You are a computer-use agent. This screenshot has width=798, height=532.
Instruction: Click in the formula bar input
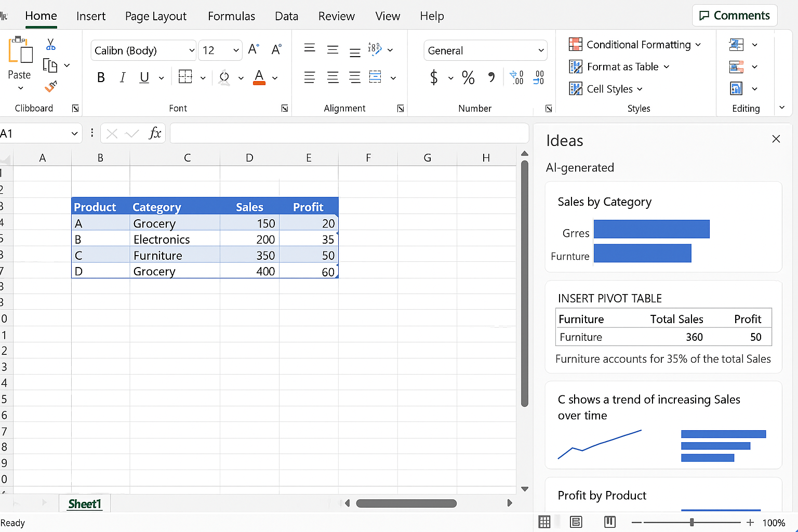(349, 134)
